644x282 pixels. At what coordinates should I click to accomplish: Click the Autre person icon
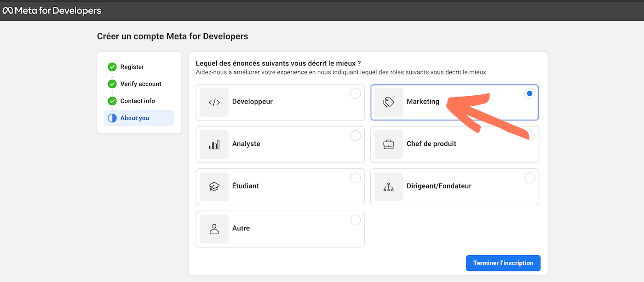point(214,229)
